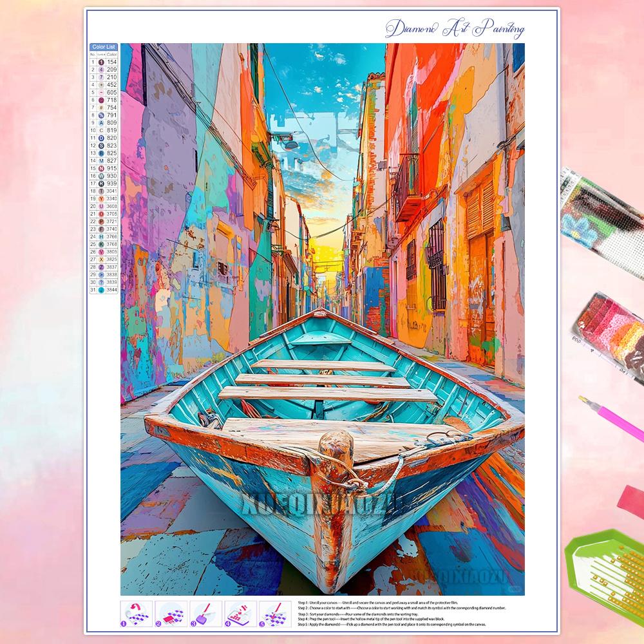Viewport: 644px width, 644px height.
Task: Choose the 'B' symbol swatch for 825
Action: pos(101,153)
